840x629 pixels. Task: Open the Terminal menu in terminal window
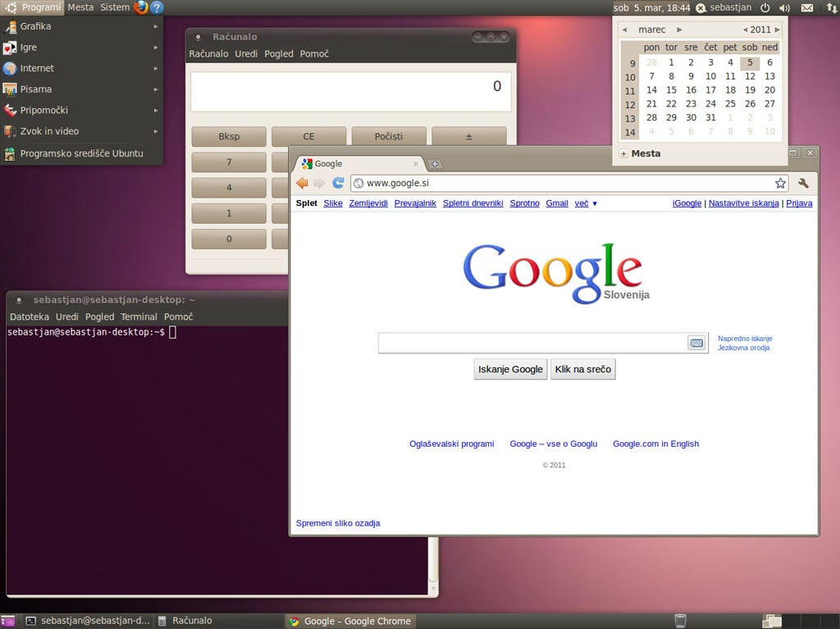click(x=139, y=317)
